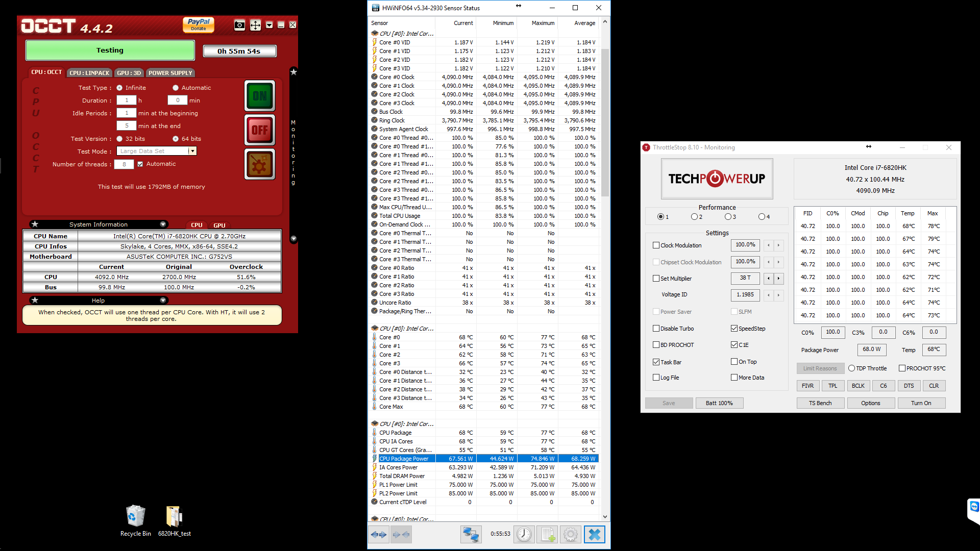The image size is (980, 551).
Task: Click the PayPal Donate button
Action: click(199, 24)
